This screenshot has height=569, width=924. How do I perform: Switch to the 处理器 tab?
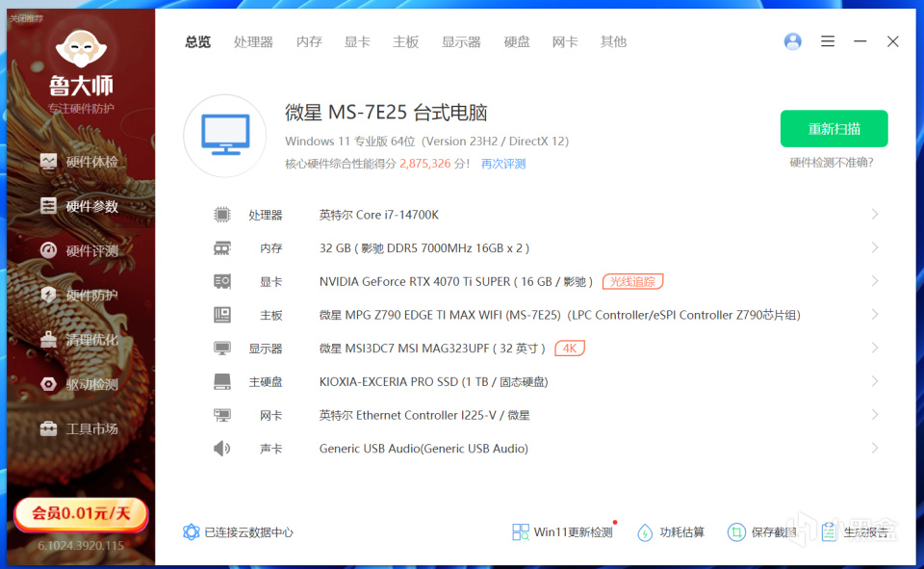pyautogui.click(x=253, y=41)
